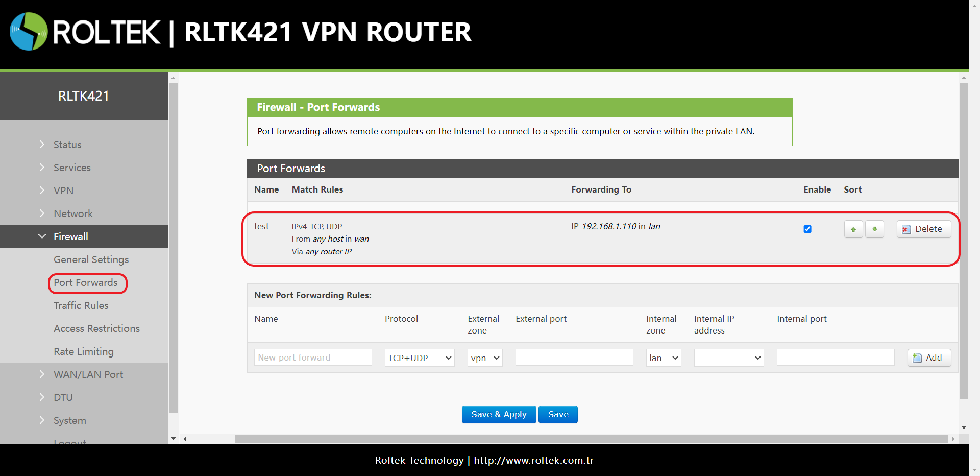Open Rate Limiting settings
The image size is (980, 476).
[84, 351]
